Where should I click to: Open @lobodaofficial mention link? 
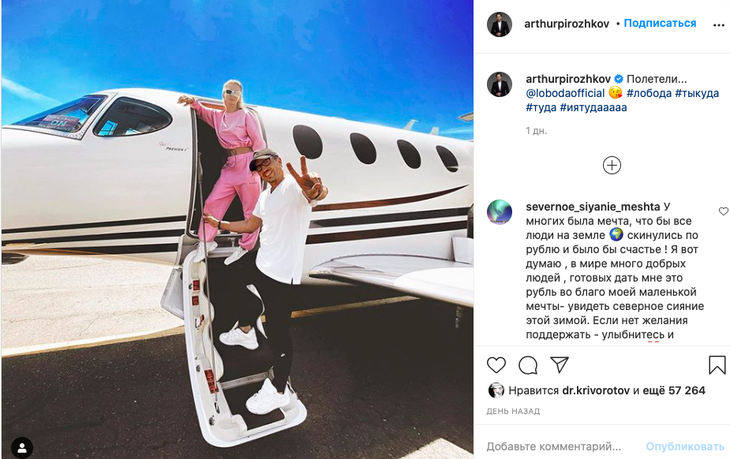pyautogui.click(x=565, y=93)
